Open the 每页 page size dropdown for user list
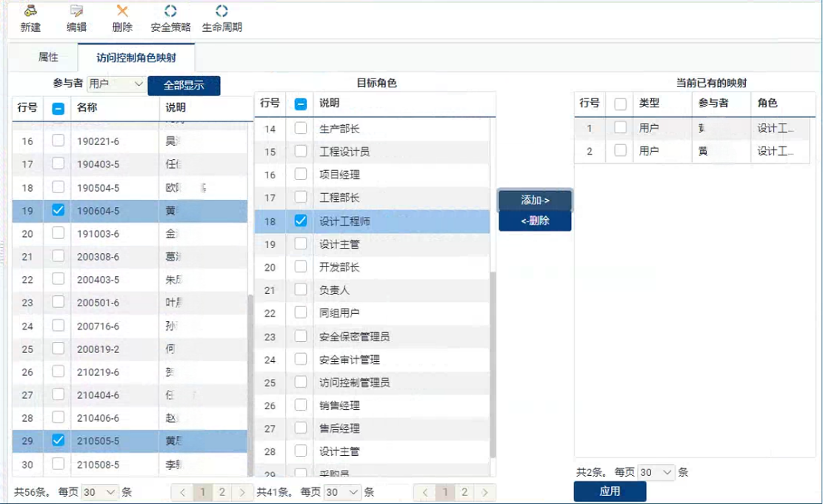The height and width of the screenshot is (504, 823). 98,491
